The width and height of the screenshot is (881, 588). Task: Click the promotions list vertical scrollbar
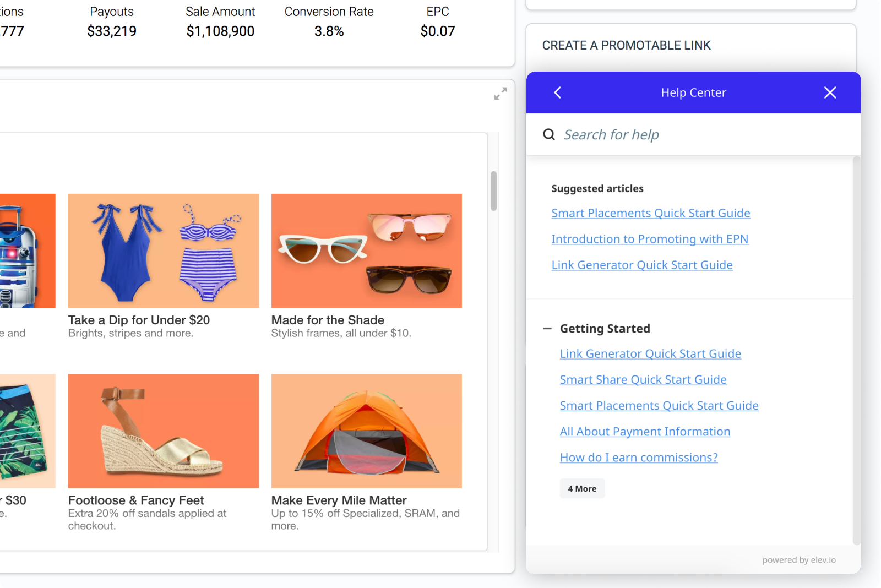click(x=494, y=190)
